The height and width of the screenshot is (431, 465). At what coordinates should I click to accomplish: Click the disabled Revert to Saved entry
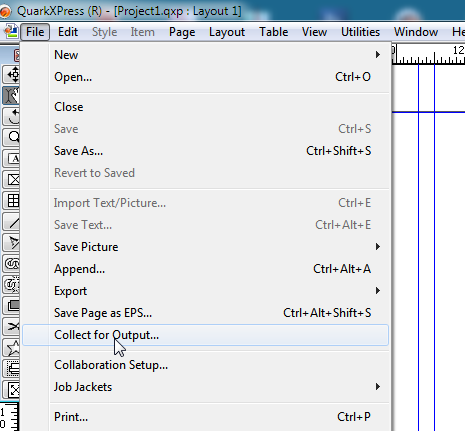205,173
